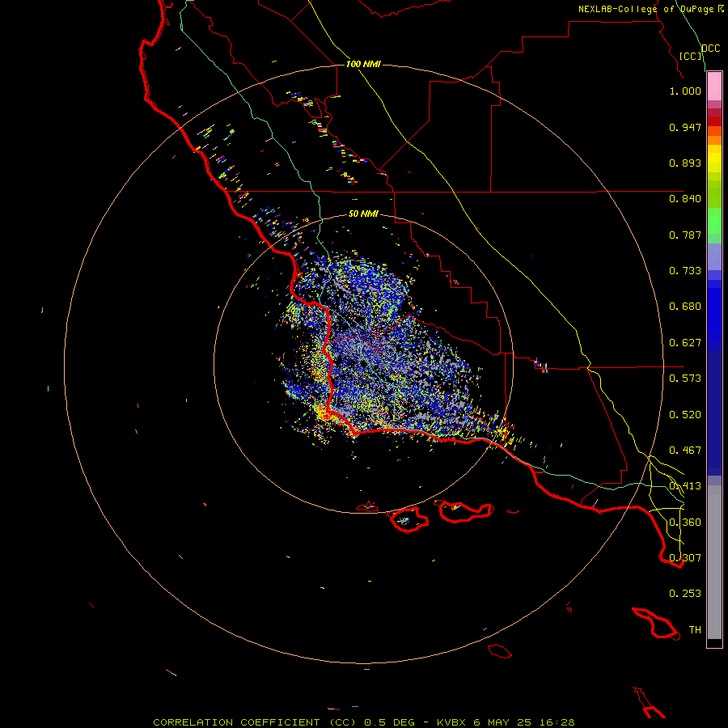Select the DCC label above the color bar

click(710, 49)
